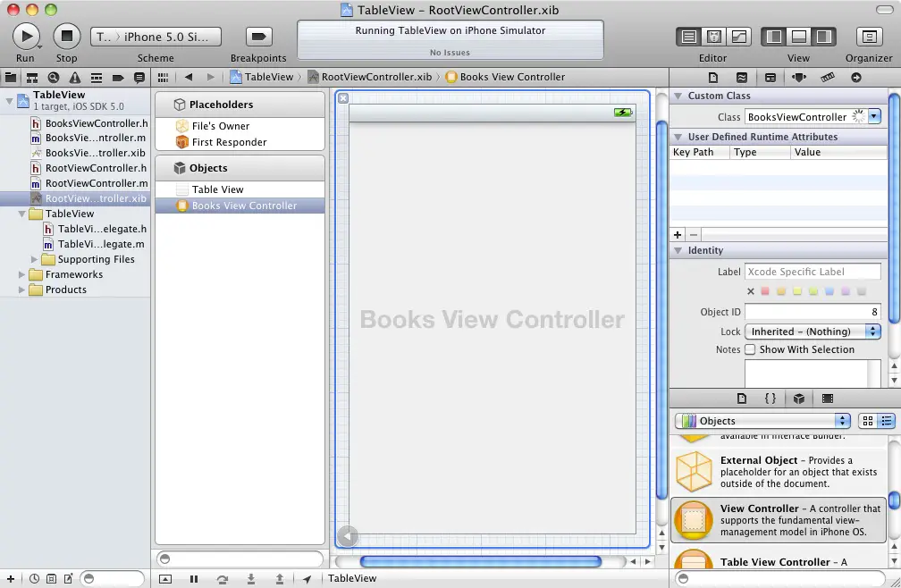Viewport: 901px width, 588px height.
Task: Stop the running TableView app
Action: [66, 37]
